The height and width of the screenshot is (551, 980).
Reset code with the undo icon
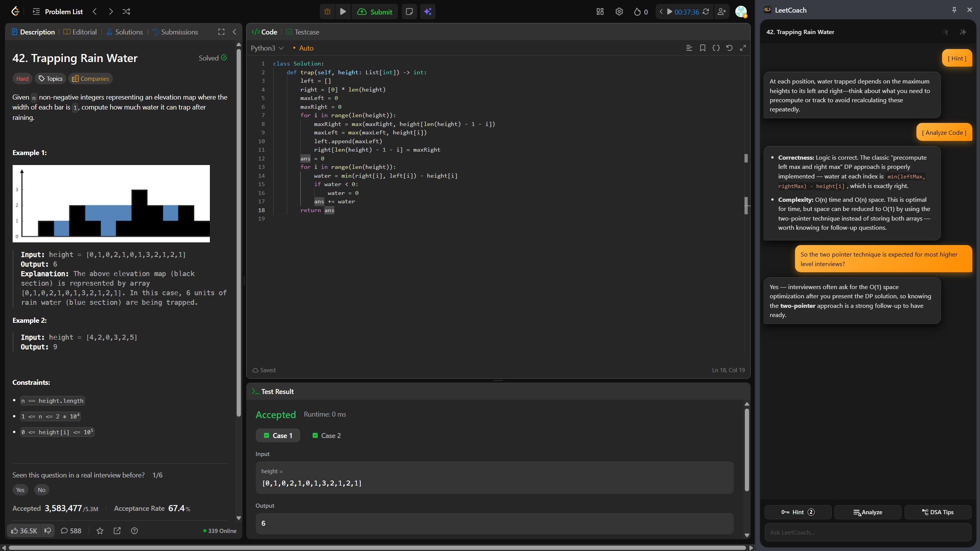click(x=729, y=48)
